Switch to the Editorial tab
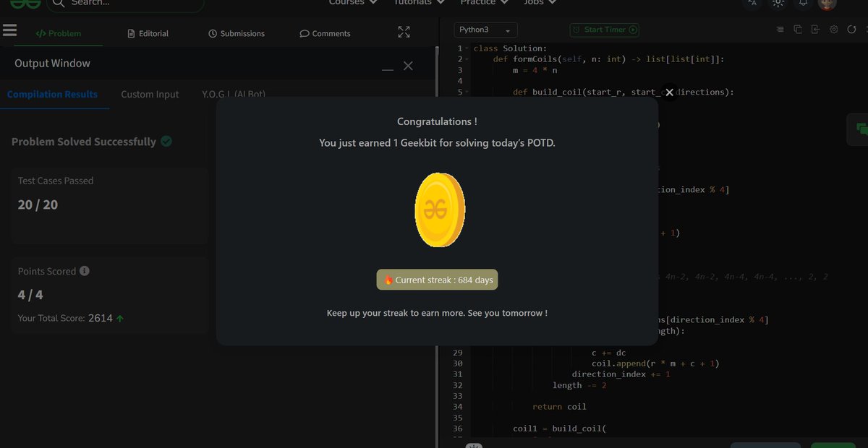 (x=148, y=33)
